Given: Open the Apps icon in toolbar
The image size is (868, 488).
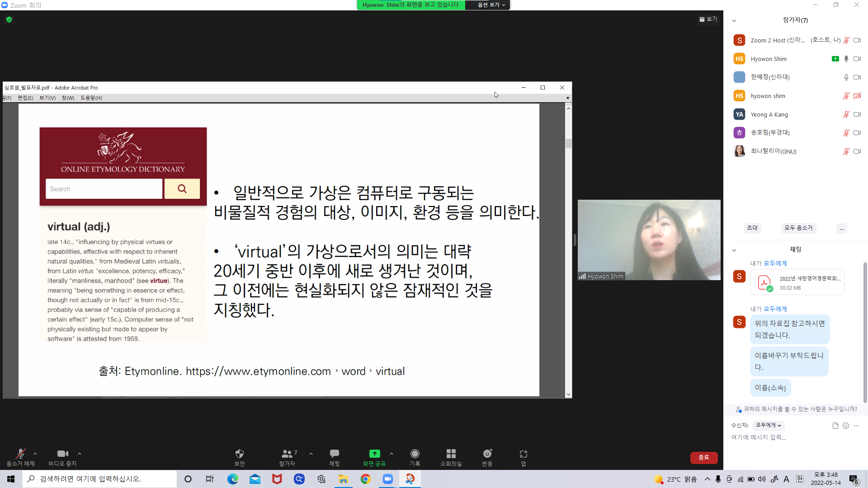Looking at the screenshot, I should 524,454.
